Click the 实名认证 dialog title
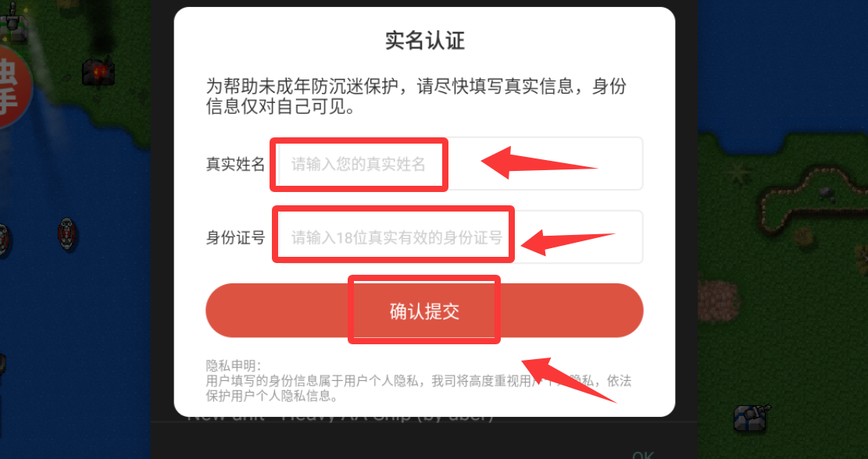 [424, 41]
